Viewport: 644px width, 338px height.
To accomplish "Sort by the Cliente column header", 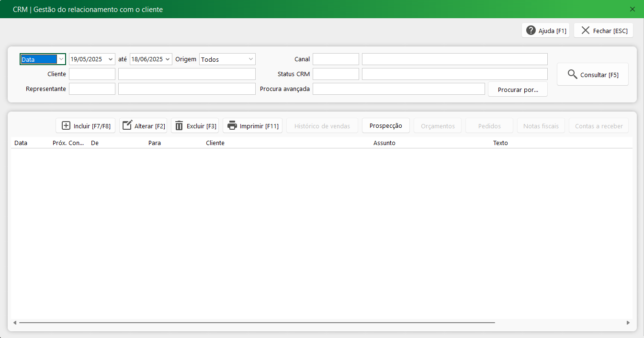I will click(x=215, y=143).
